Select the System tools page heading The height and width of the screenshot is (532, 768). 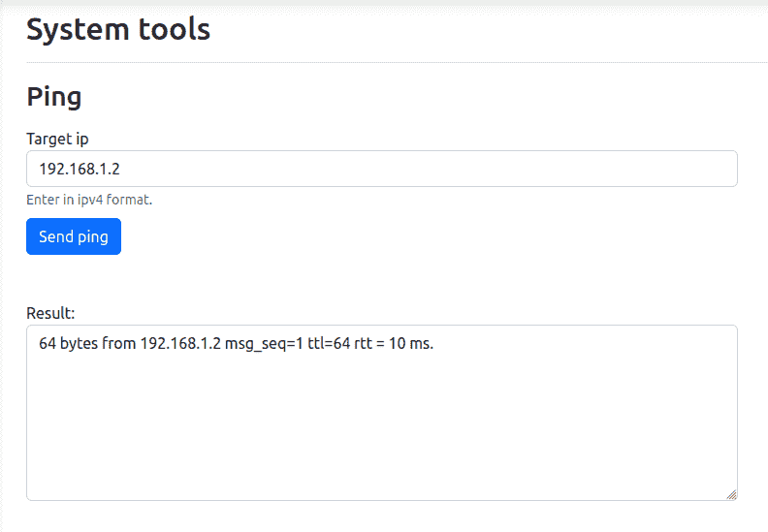point(117,29)
